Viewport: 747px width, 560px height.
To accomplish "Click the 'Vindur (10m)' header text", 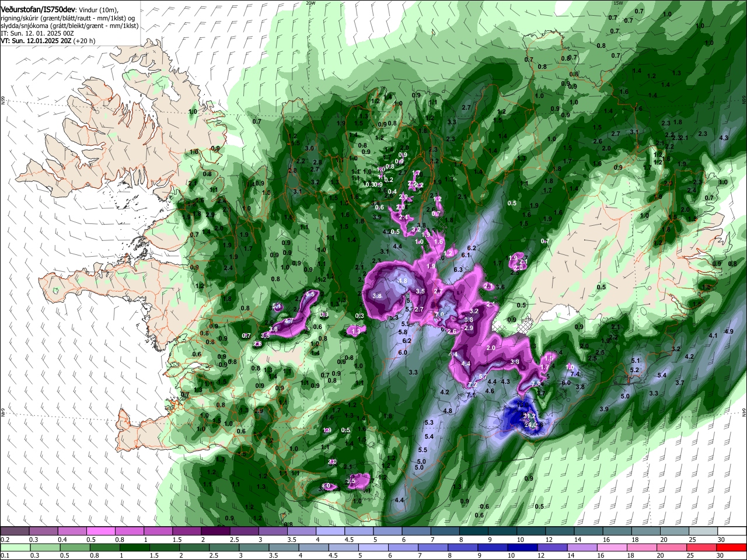I will (x=99, y=10).
